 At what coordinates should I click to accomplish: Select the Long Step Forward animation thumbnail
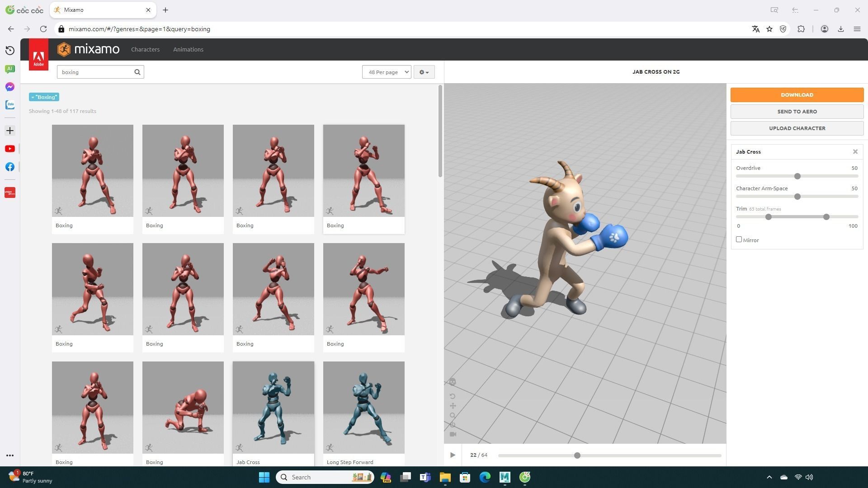click(364, 408)
